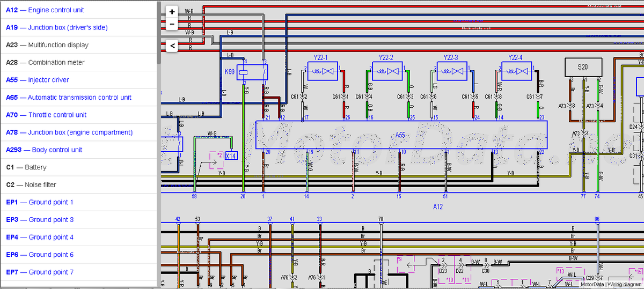Open A12 Engine control unit link
The height and width of the screenshot is (289, 644).
point(45,10)
